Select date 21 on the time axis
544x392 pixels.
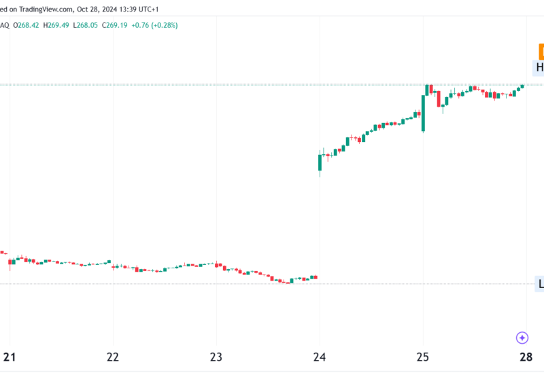pos(10,357)
